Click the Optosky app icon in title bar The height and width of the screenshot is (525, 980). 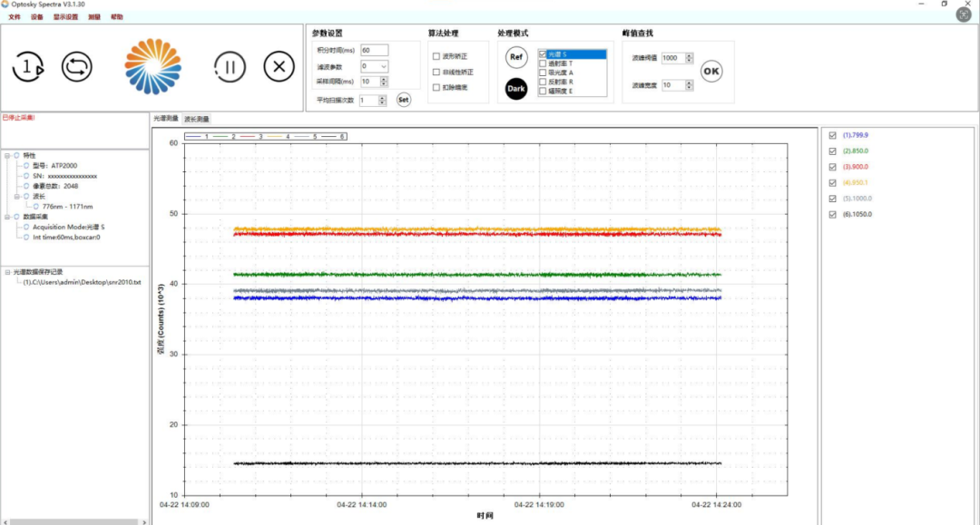click(x=5, y=5)
